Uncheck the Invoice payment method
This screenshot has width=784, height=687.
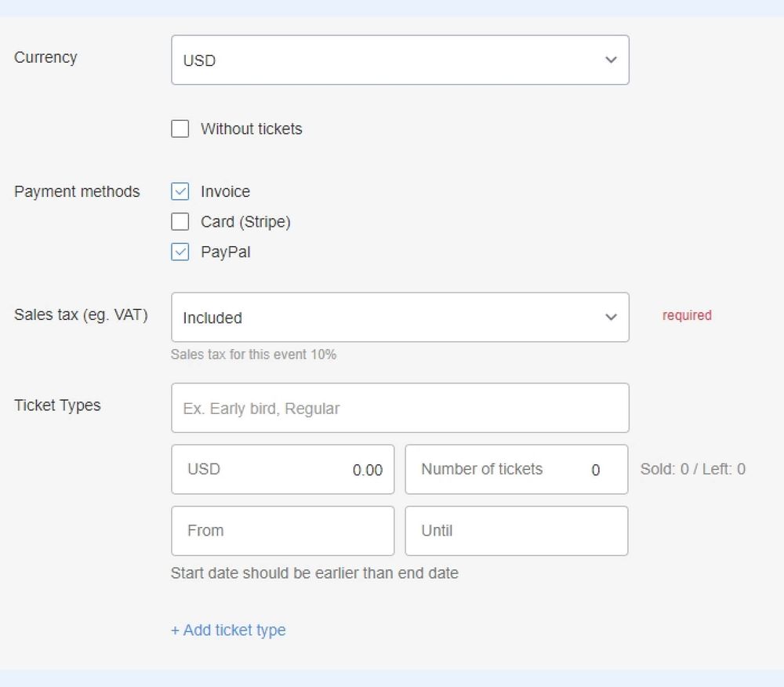coord(180,191)
